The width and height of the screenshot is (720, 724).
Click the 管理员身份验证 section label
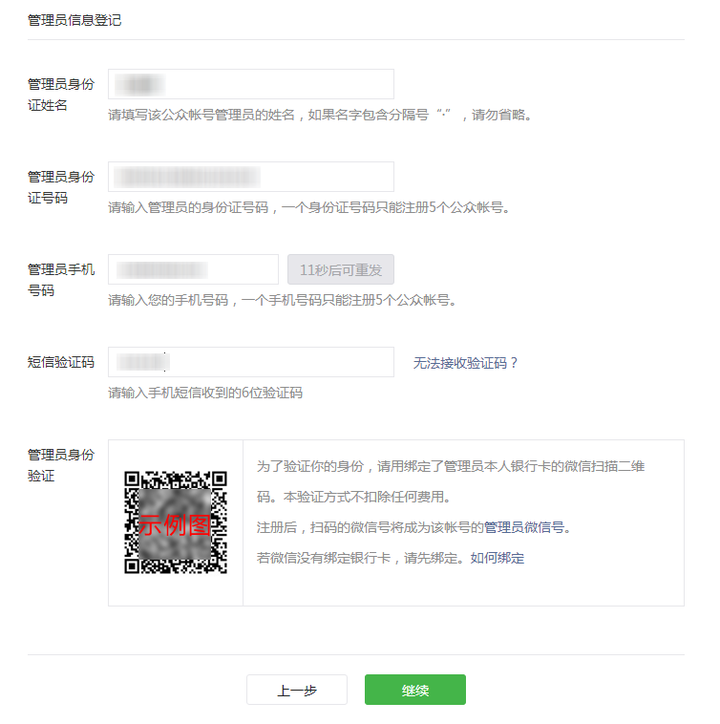click(61, 465)
